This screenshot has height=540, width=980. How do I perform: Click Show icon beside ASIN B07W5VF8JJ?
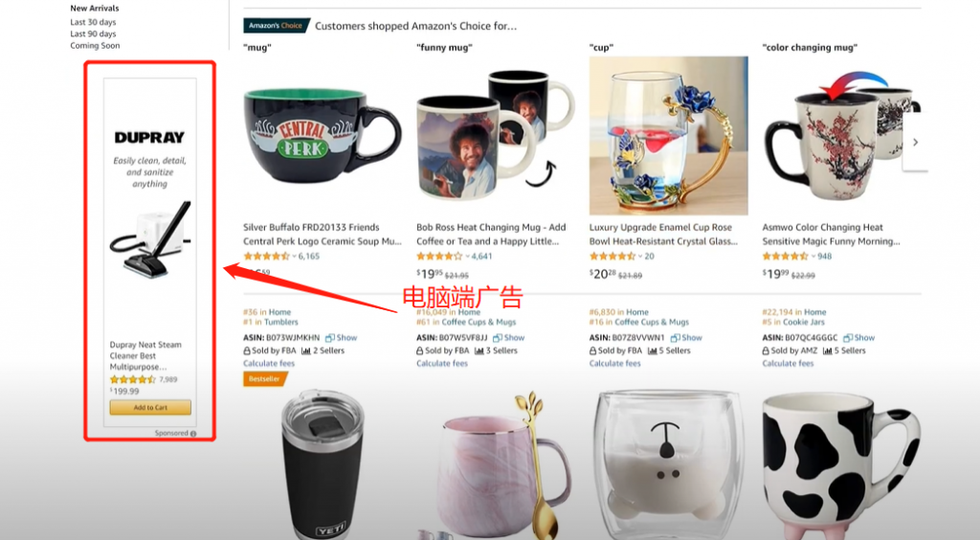point(497,337)
